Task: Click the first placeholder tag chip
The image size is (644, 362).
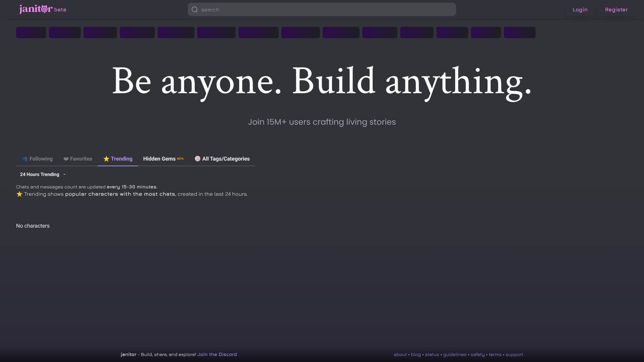Action: point(31,33)
